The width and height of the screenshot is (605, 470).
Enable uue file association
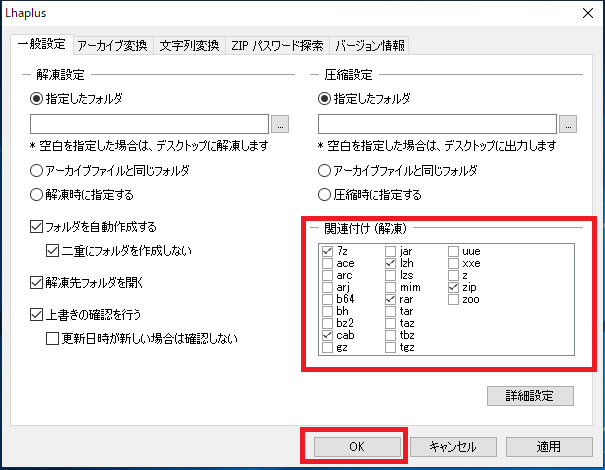pyautogui.click(x=453, y=251)
